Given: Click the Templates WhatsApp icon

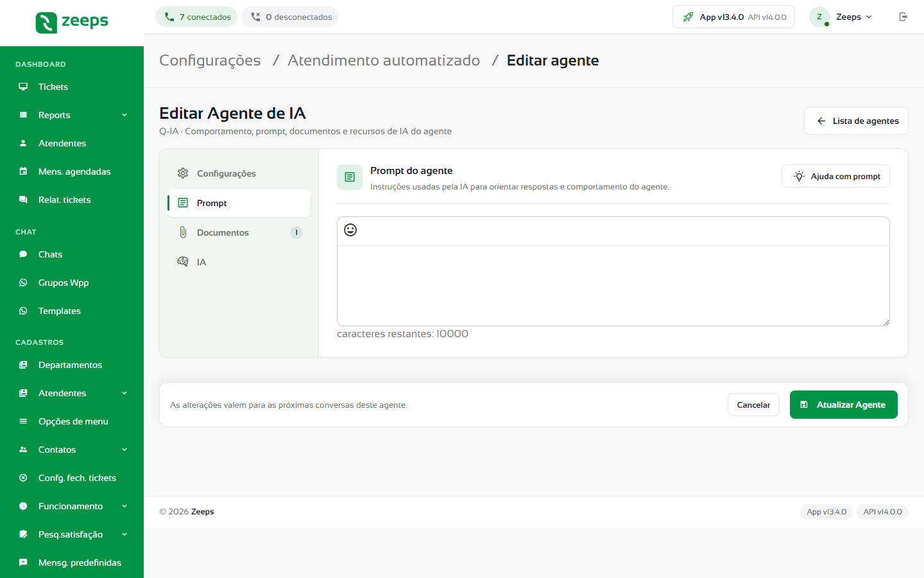Looking at the screenshot, I should (23, 311).
